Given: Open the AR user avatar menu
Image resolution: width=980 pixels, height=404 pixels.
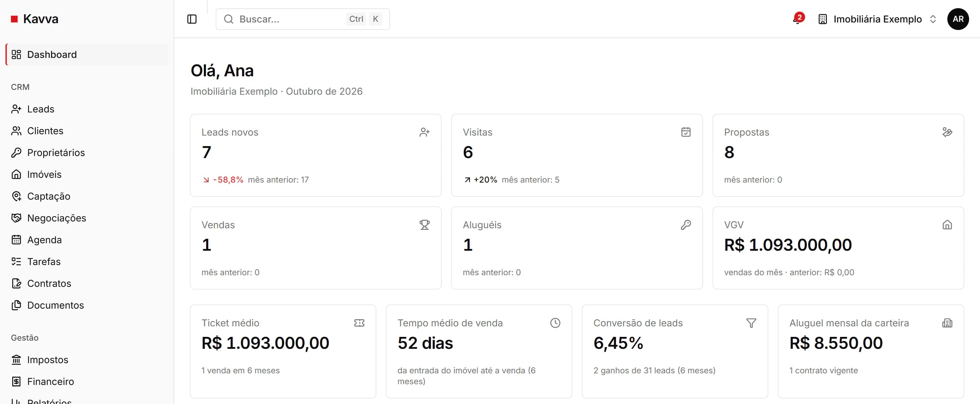Looking at the screenshot, I should [x=958, y=19].
